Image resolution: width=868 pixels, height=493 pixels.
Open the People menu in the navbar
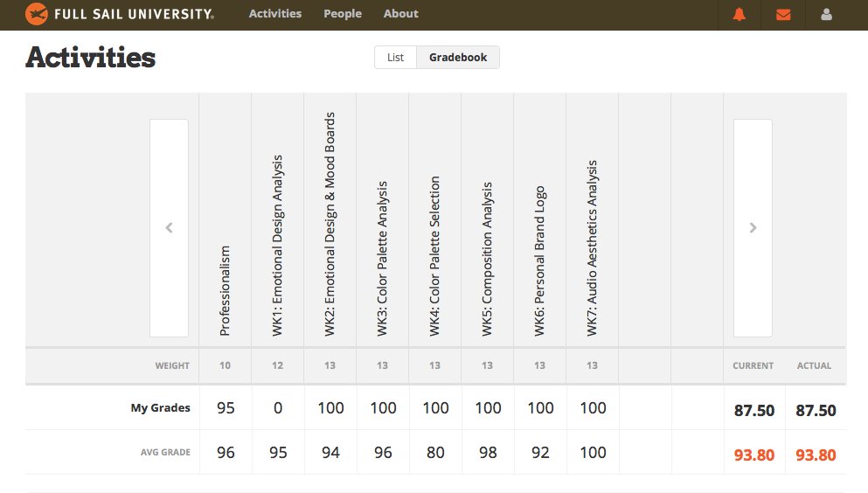pos(343,14)
